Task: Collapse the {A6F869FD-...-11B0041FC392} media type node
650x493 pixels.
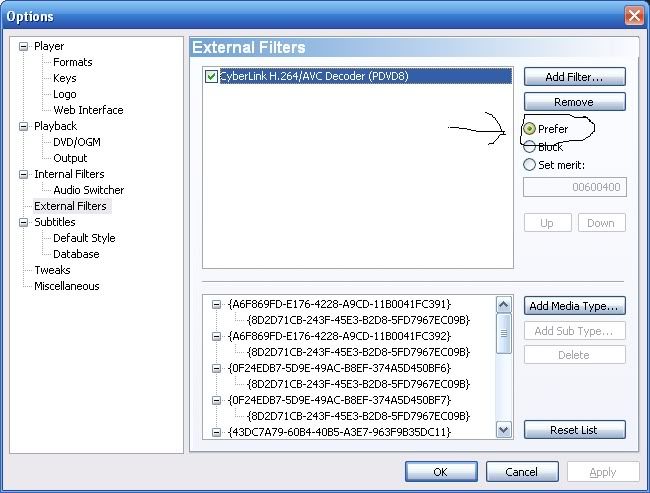Action: point(216,336)
